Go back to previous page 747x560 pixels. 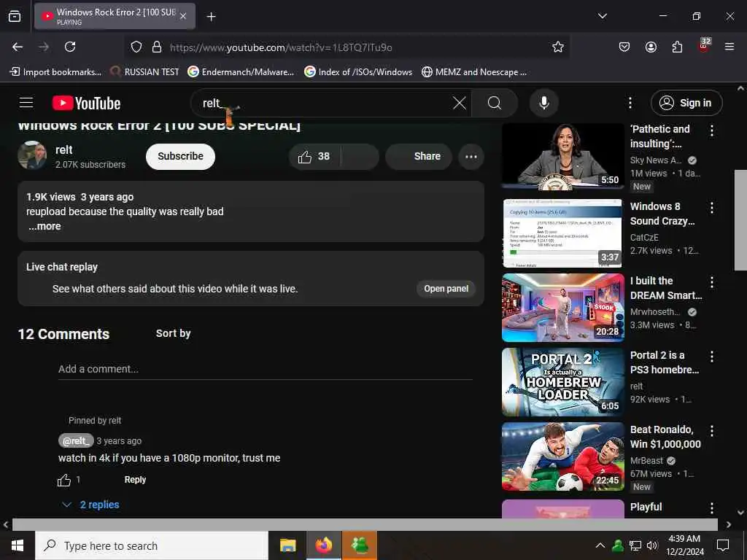point(18,47)
